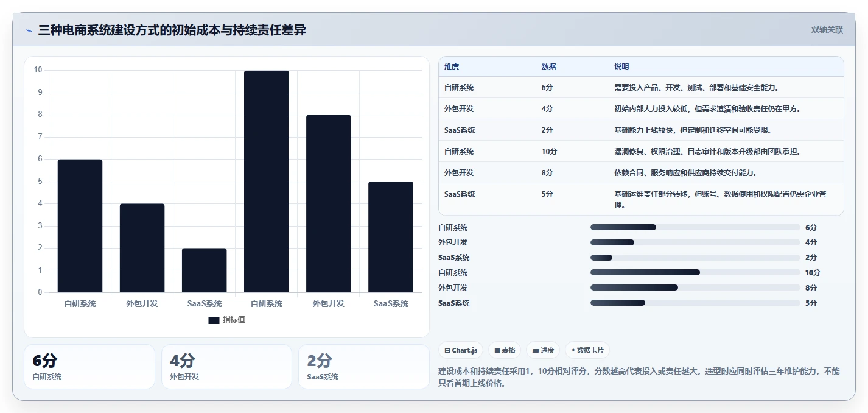Click the tallest chart bar reaching 10
Viewport: 868px width, 413px height.
coord(266,182)
